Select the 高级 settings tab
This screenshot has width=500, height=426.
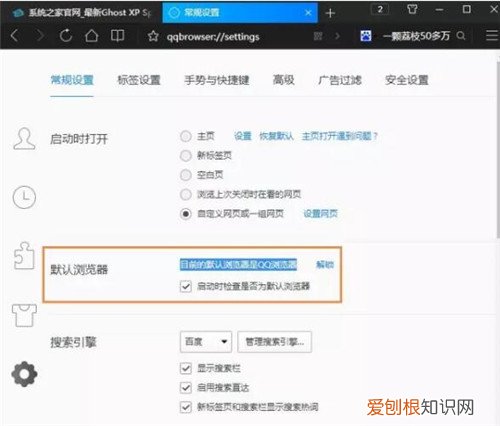click(x=284, y=80)
